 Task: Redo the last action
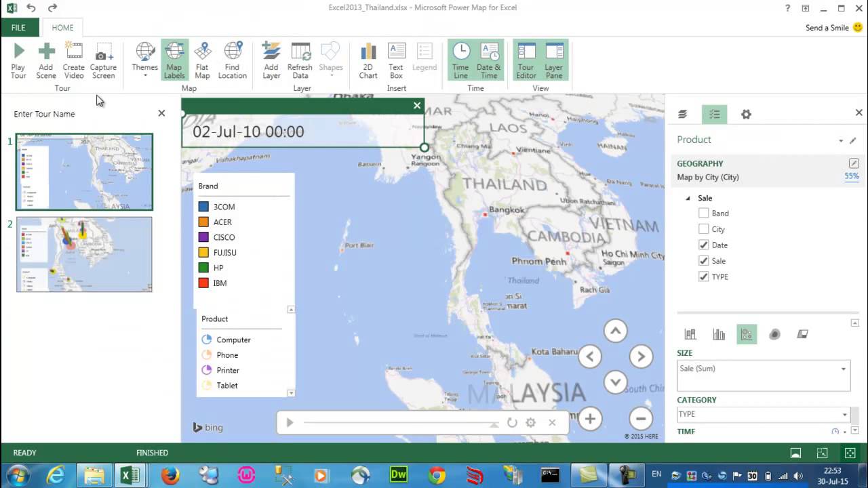[53, 8]
